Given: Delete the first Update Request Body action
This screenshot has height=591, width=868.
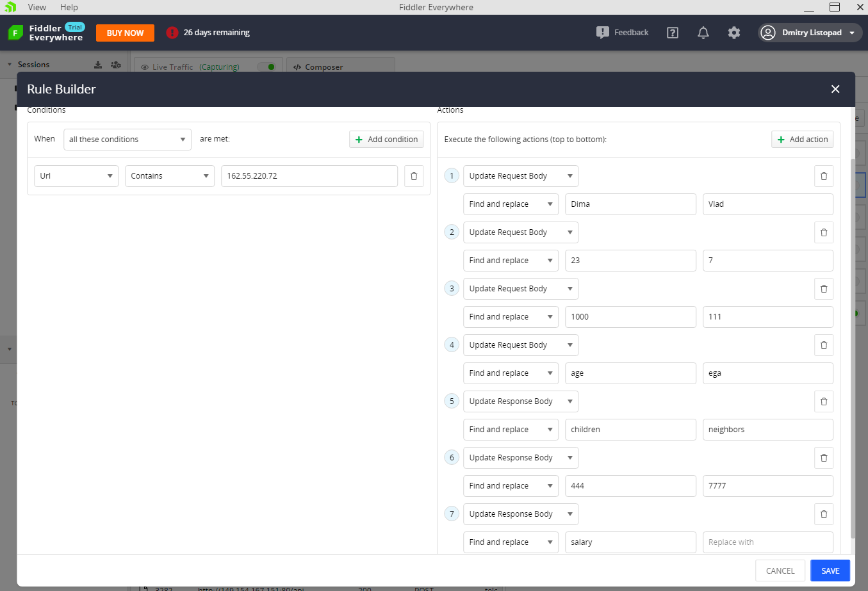Looking at the screenshot, I should 824,176.
